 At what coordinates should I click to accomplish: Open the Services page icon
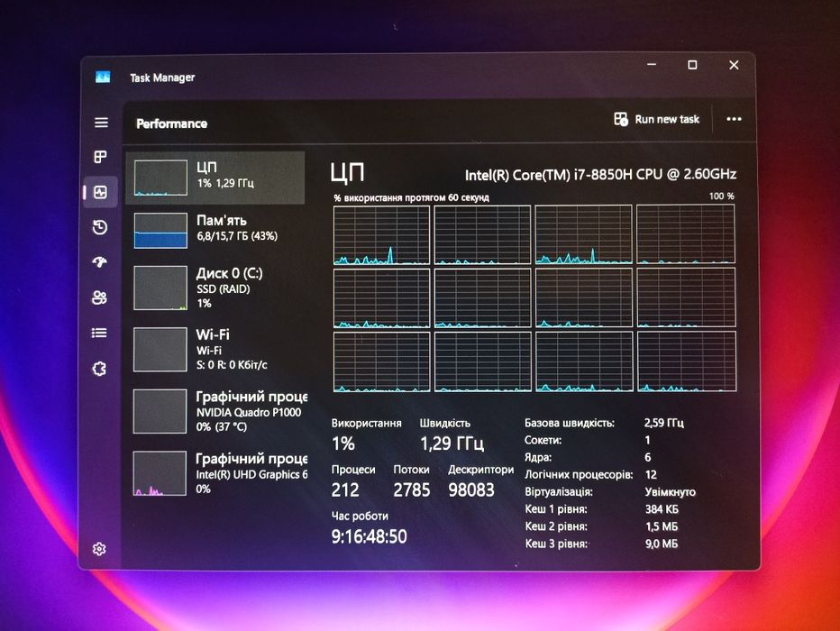(100, 369)
